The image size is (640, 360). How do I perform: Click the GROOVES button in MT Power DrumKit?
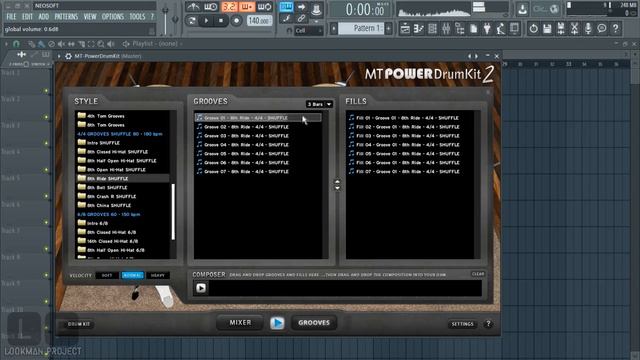(x=314, y=322)
